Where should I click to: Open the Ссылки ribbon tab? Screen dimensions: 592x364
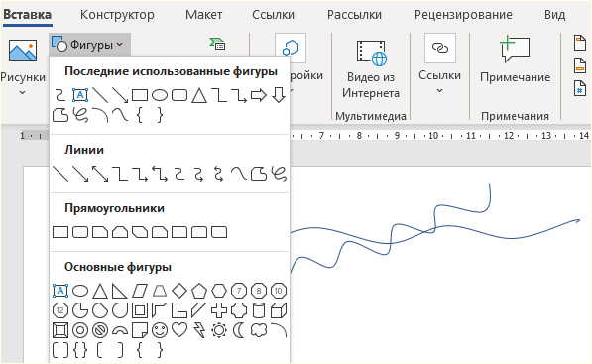click(273, 15)
